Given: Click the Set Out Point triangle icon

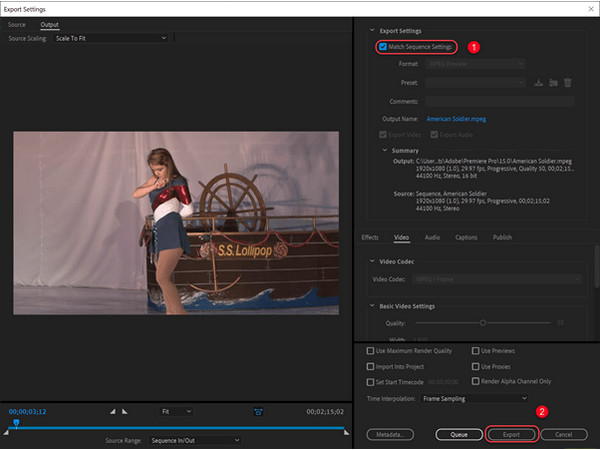Looking at the screenshot, I should point(124,411).
